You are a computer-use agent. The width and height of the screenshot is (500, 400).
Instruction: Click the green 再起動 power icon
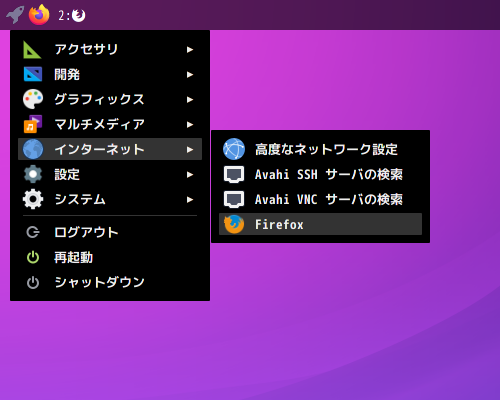(33, 257)
